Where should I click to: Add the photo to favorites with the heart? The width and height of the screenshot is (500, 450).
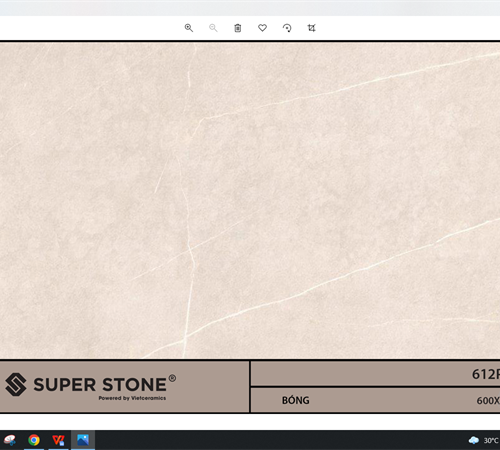262,28
